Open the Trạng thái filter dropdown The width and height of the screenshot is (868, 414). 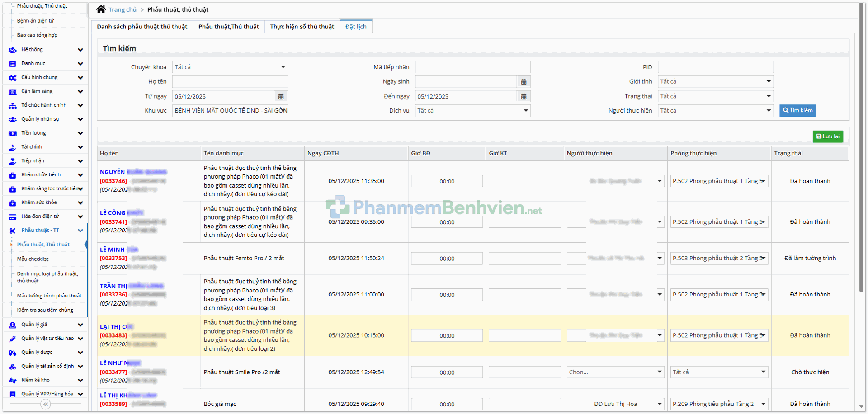pyautogui.click(x=715, y=96)
